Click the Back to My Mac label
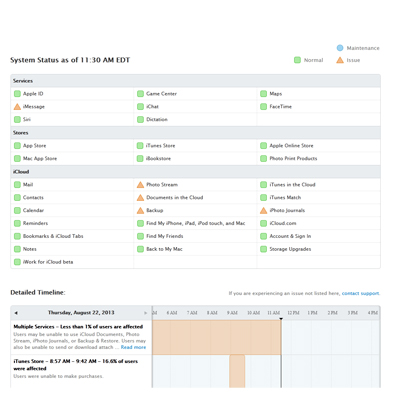Image resolution: width=400 pixels, height=400 pixels. tap(164, 249)
